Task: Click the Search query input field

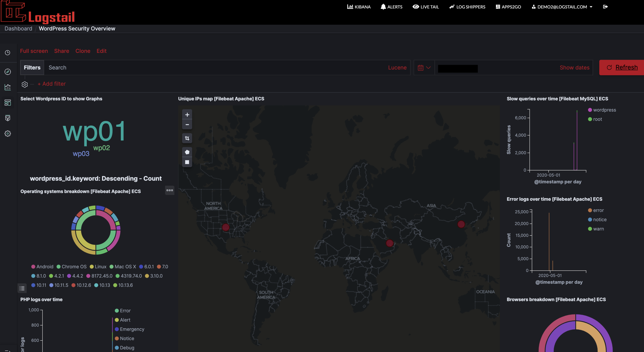Action: pos(215,68)
